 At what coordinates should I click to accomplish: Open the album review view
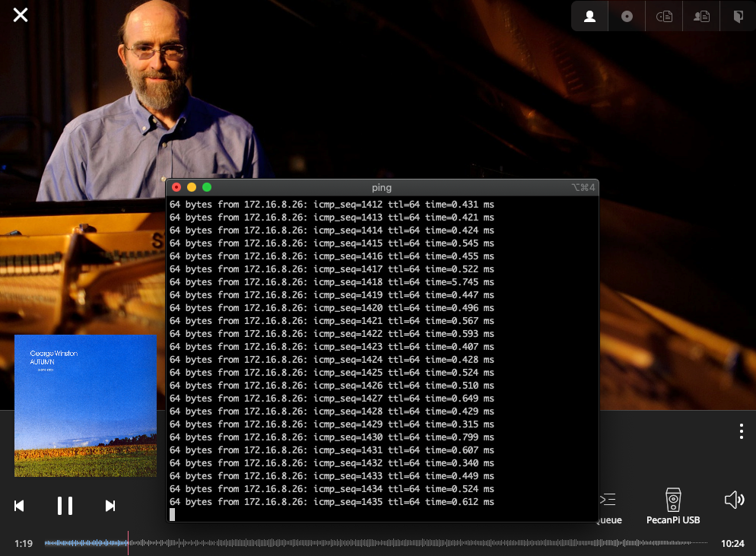coord(664,16)
